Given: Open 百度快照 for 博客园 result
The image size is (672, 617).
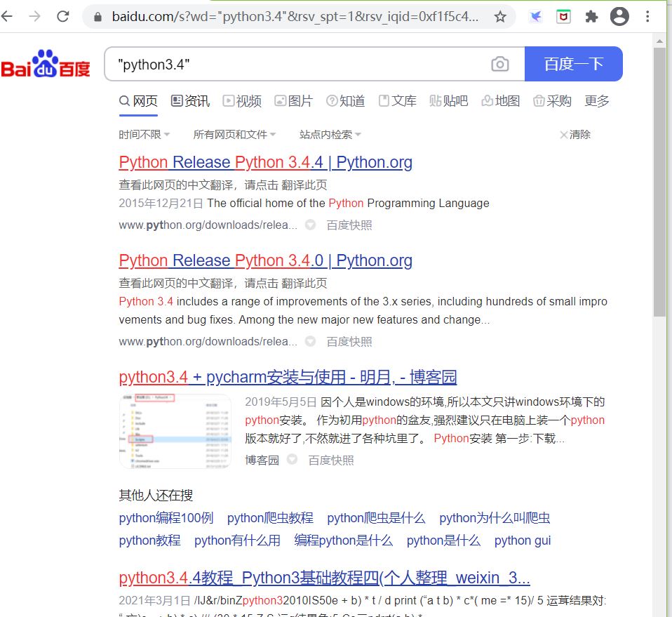Looking at the screenshot, I should pos(331,460).
